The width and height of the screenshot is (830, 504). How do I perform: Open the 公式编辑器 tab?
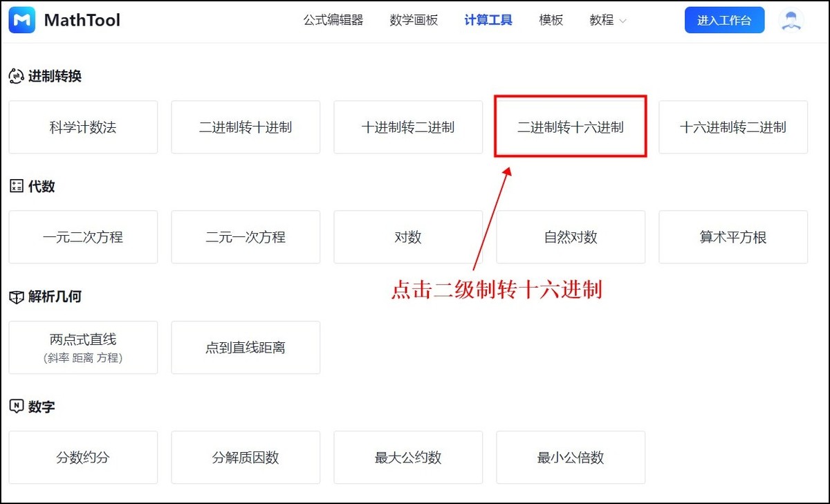pyautogui.click(x=333, y=21)
